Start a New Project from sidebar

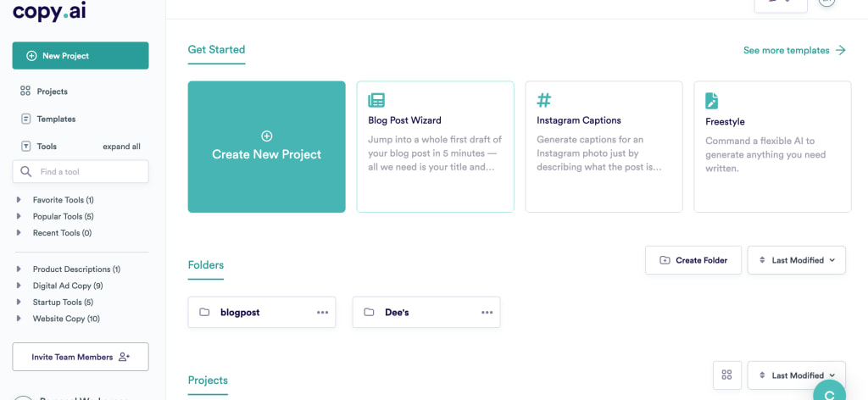point(81,55)
